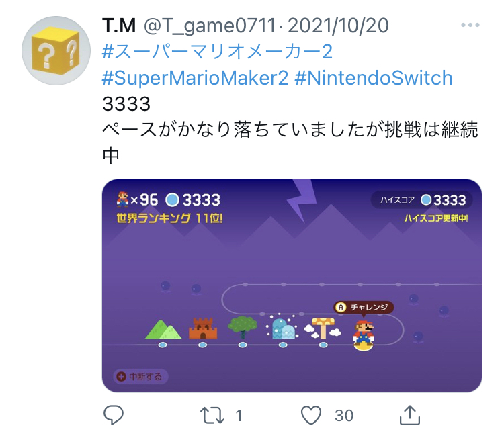This screenshot has width=504, height=444.
Task: Open the #SuperMarioMaker2 hashtag
Action: 195,78
